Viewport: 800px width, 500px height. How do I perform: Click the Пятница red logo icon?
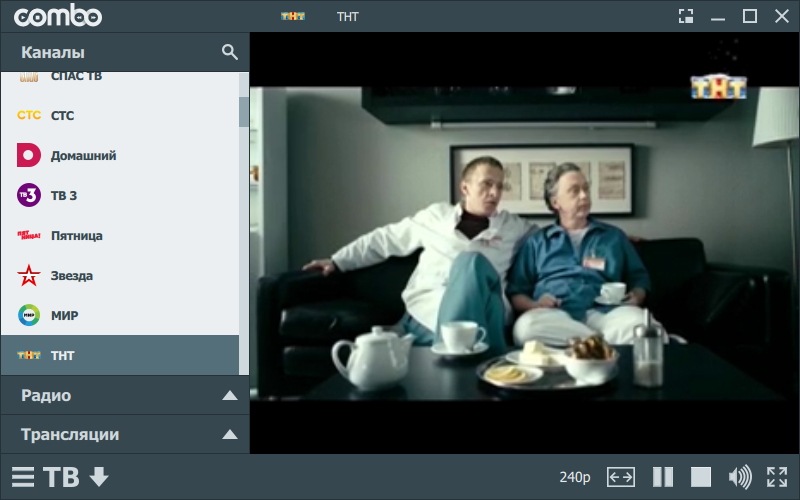tap(29, 235)
